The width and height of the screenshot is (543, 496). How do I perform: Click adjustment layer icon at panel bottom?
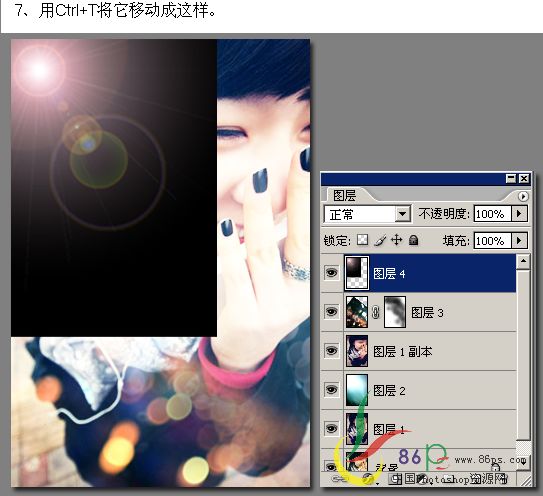point(421,479)
